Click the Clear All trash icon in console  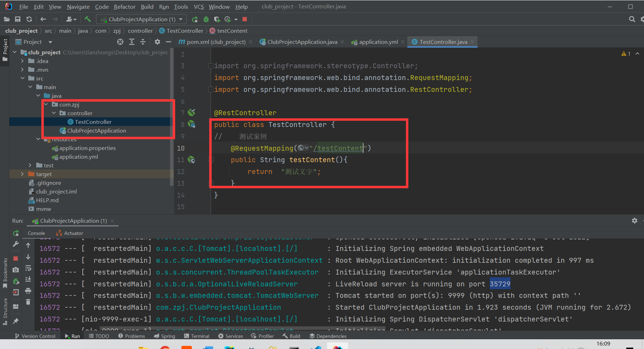(x=28, y=302)
